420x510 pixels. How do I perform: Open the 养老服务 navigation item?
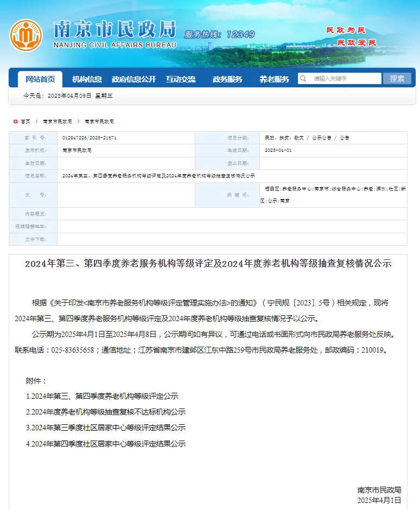[x=274, y=79]
